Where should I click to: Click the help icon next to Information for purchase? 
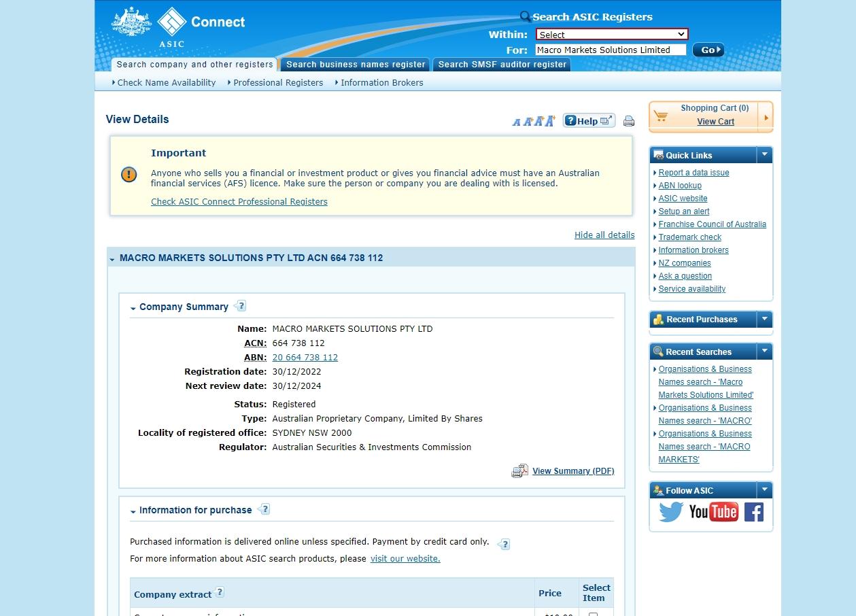pos(264,509)
